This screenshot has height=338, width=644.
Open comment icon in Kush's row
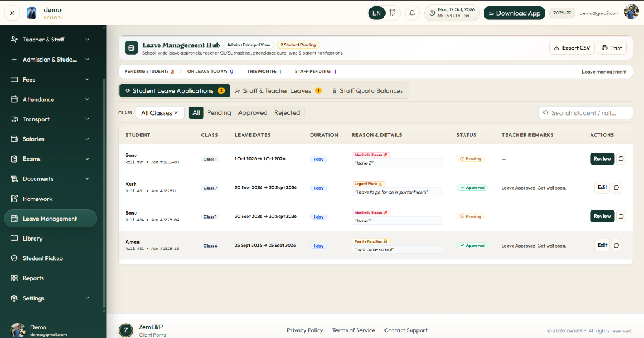tap(616, 188)
